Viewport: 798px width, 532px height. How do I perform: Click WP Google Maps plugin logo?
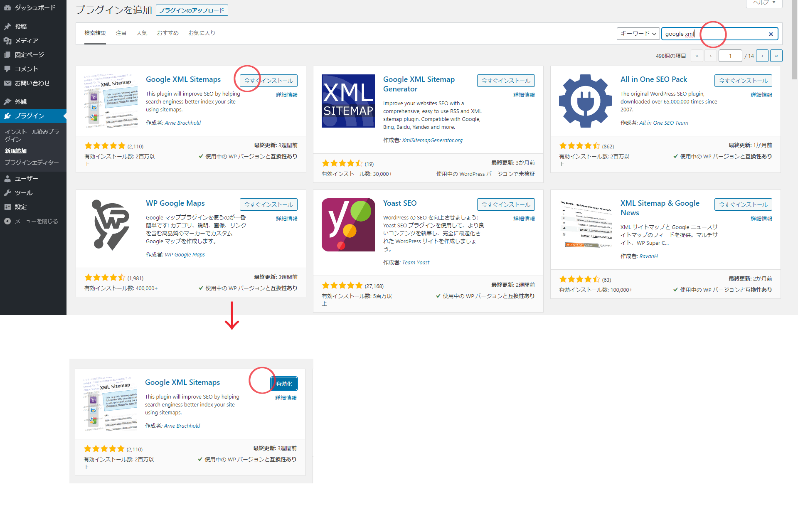(x=111, y=225)
